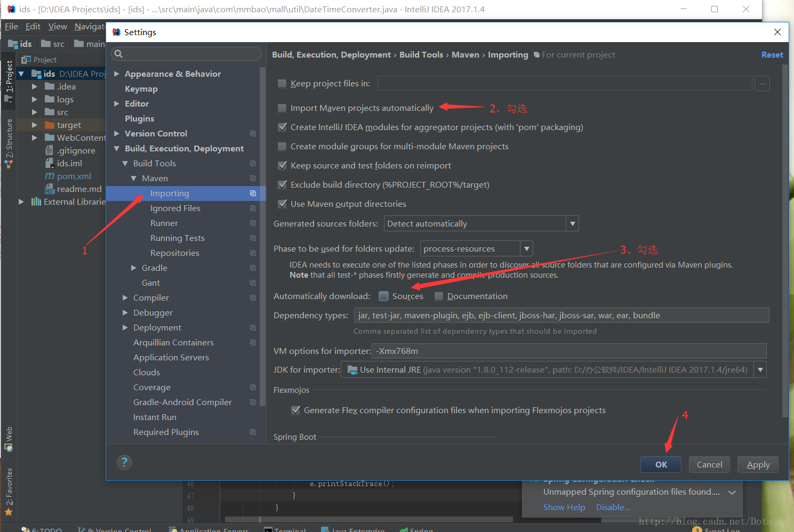Image resolution: width=794 pixels, height=532 pixels.
Task: Open the Structure tool window tab
Action: pos(9,144)
